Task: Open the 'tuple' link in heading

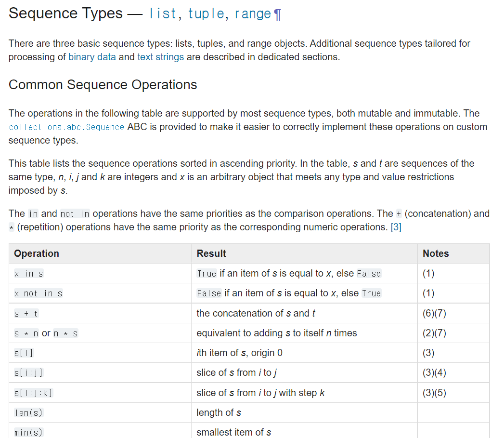Action: tap(206, 14)
